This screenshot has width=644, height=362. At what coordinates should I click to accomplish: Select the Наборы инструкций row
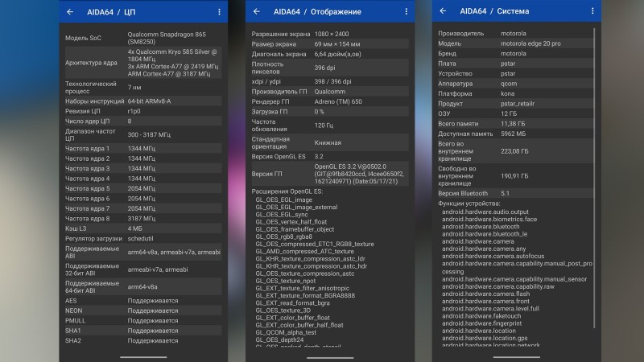click(143, 101)
